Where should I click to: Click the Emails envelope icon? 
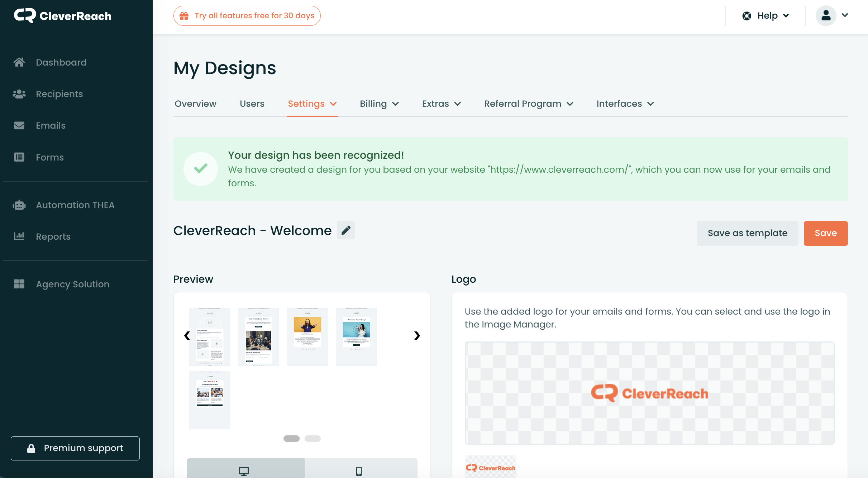(19, 125)
